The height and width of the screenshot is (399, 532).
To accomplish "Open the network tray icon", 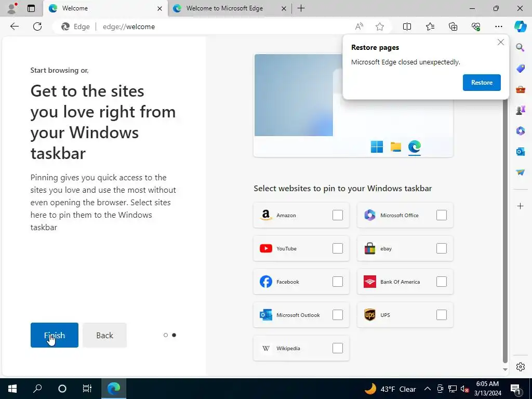I will (453, 389).
